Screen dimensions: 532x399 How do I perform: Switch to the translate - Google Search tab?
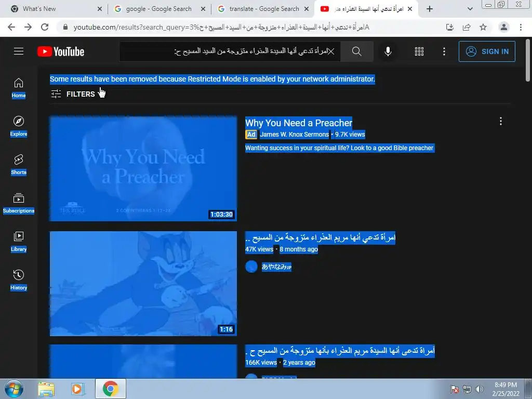coord(263,9)
